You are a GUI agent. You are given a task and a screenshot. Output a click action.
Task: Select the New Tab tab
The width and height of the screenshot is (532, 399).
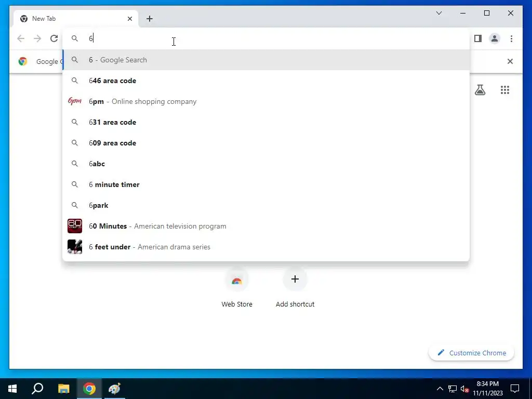(76, 19)
